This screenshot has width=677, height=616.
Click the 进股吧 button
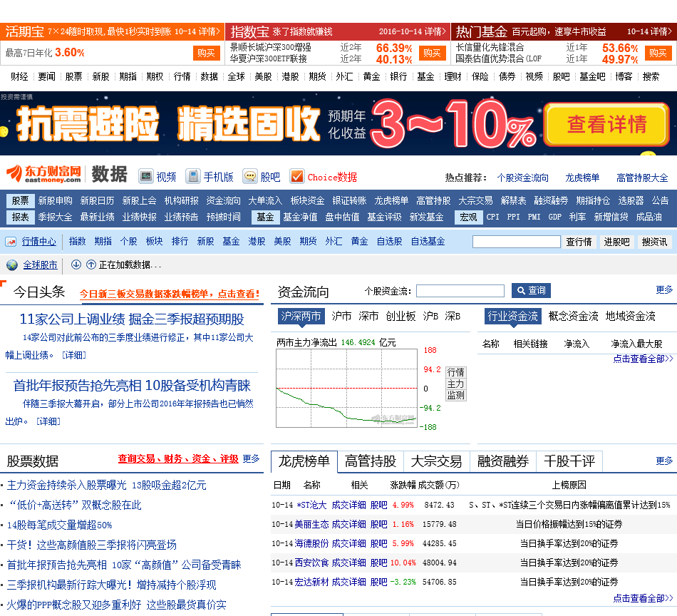point(616,242)
